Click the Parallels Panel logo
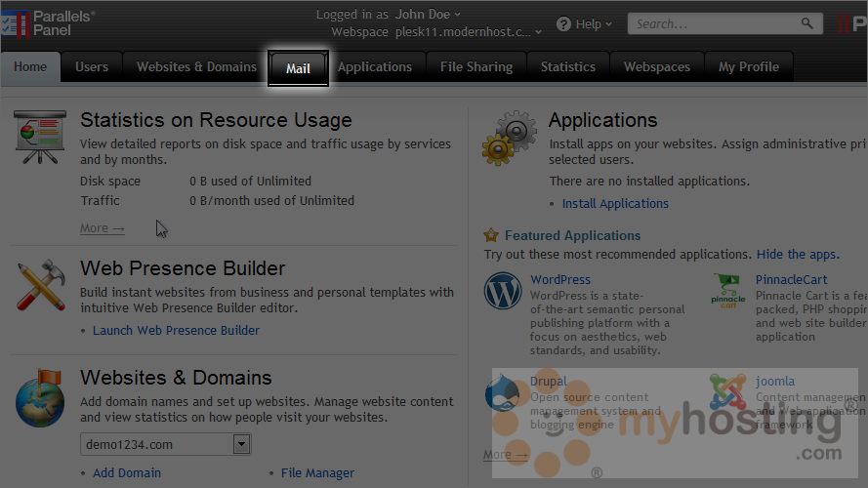This screenshot has height=488, width=868. coord(48,23)
